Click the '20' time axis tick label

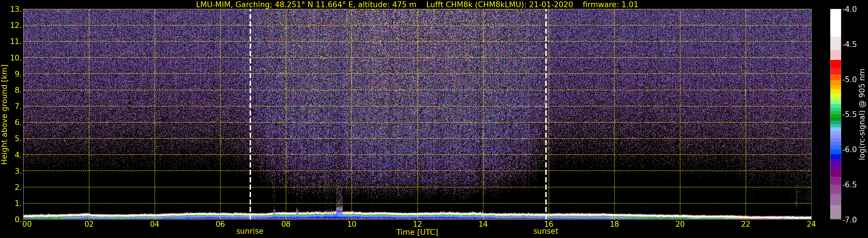[x=680, y=224]
